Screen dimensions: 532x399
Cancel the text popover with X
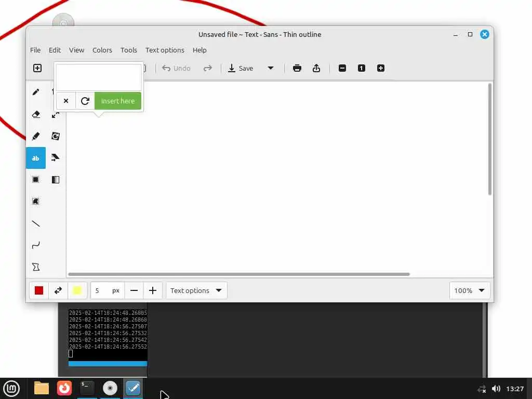click(x=66, y=101)
